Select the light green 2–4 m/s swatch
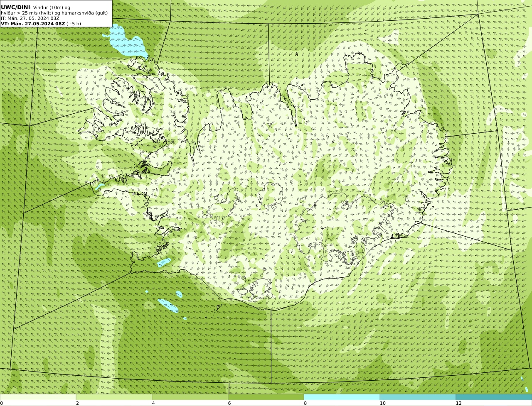The image size is (532, 406). (114, 397)
